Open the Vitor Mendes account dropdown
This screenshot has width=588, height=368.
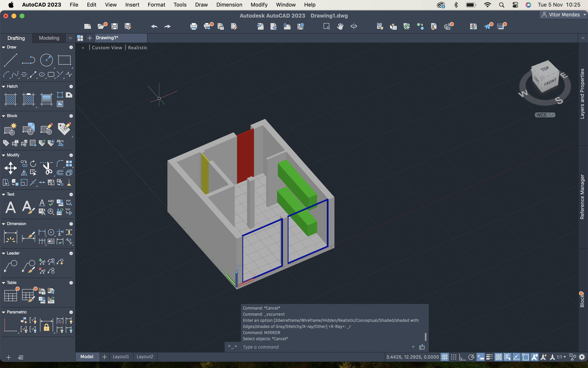[564, 15]
